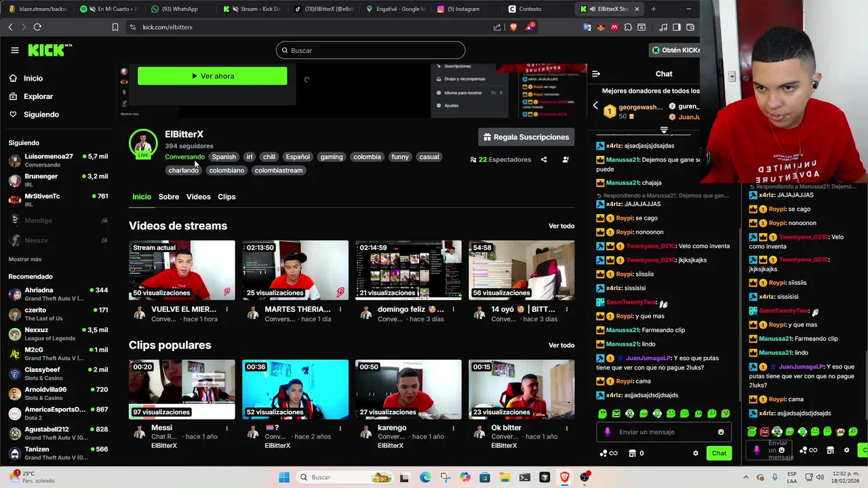Click the channel points infinity icon

pos(609,453)
